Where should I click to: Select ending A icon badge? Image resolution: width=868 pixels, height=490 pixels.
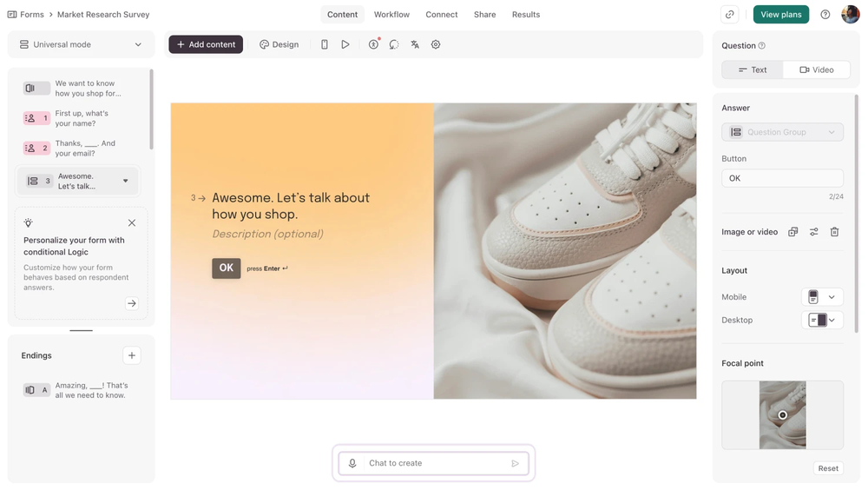coord(36,390)
